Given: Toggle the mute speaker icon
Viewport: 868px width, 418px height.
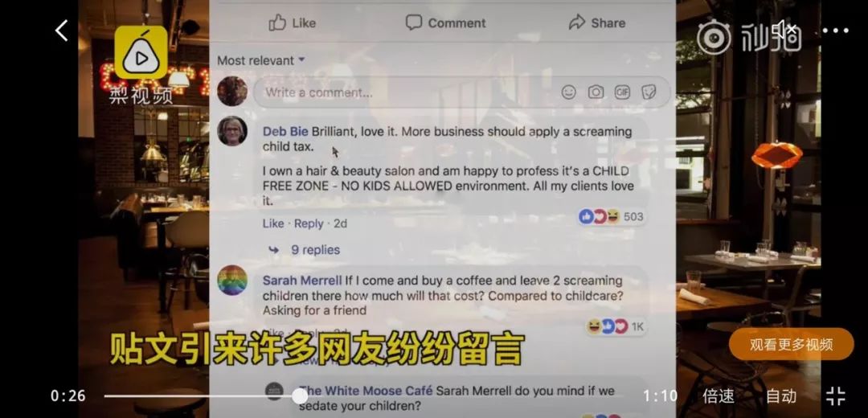Looking at the screenshot, I should [x=785, y=29].
